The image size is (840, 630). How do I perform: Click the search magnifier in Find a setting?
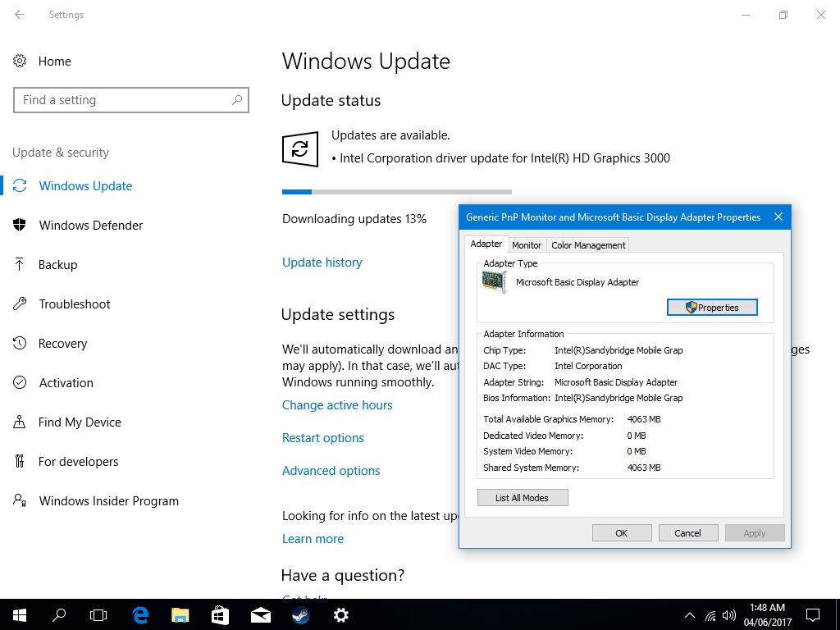point(237,99)
